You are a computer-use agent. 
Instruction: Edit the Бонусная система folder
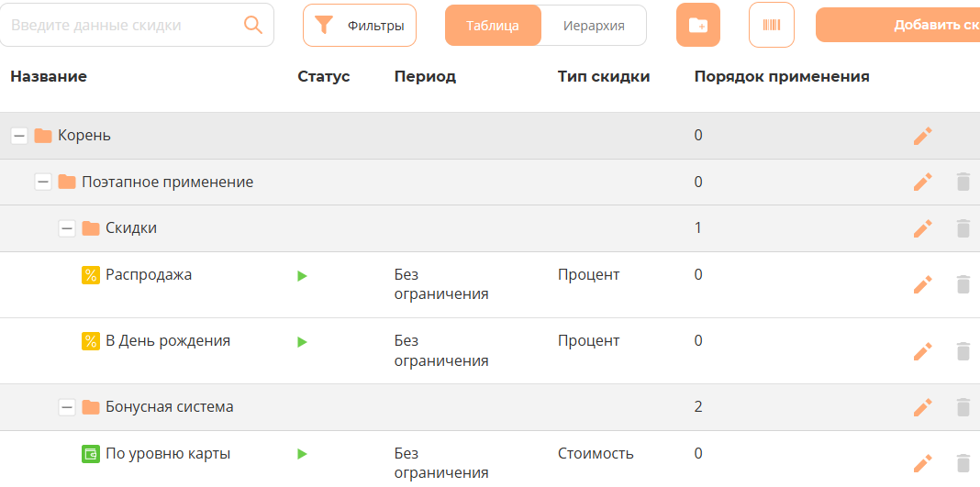pyautogui.click(x=922, y=407)
